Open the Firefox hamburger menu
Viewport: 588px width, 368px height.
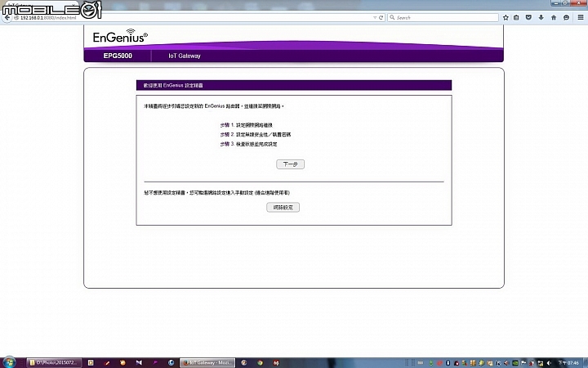(581, 18)
